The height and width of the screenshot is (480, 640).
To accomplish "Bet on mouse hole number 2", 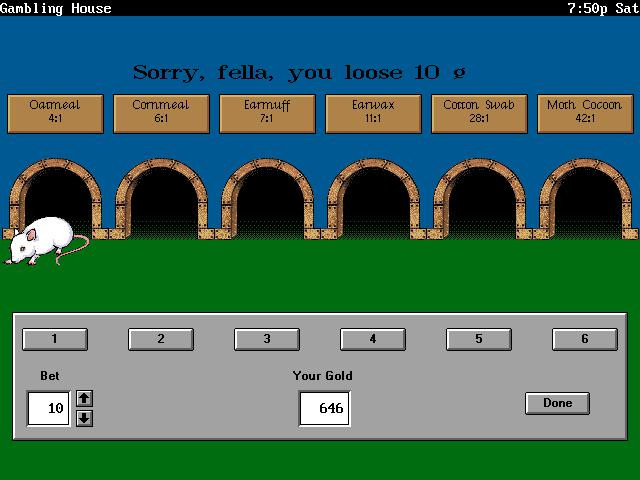I will click(161, 339).
